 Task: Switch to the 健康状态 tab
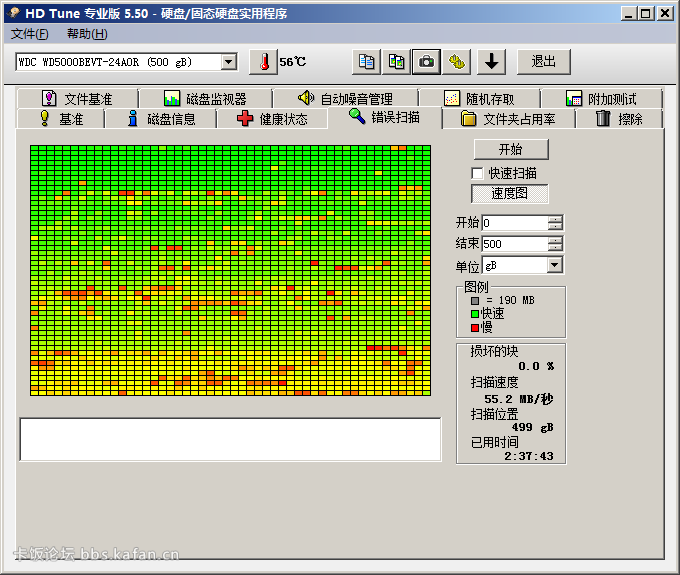pos(272,118)
